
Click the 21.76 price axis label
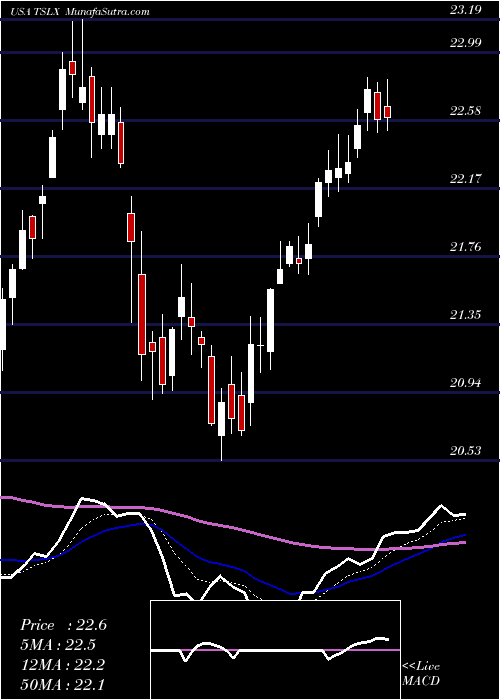pos(466,247)
